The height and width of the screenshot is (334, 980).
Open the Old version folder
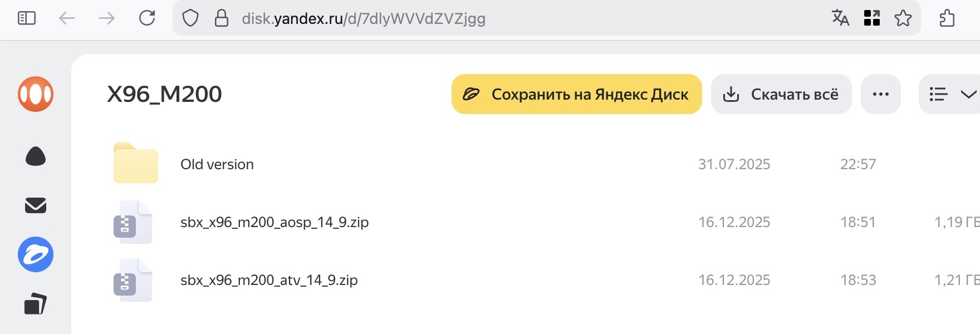(217, 164)
